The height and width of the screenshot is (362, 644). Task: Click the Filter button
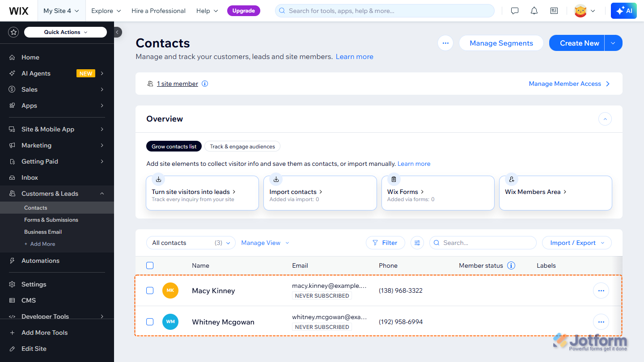(386, 243)
